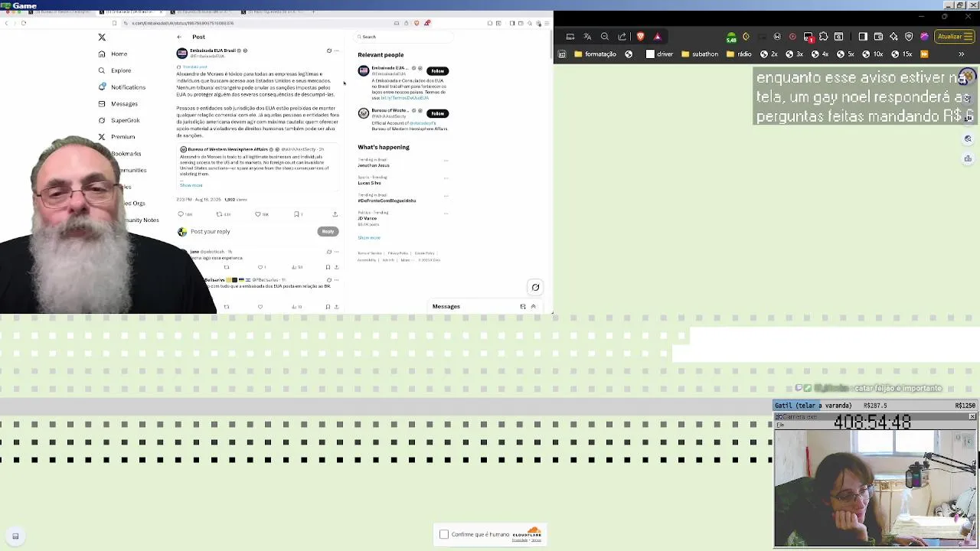Image resolution: width=980 pixels, height=551 pixels.
Task: Compose a new message in Messages drawer
Action: click(523, 307)
